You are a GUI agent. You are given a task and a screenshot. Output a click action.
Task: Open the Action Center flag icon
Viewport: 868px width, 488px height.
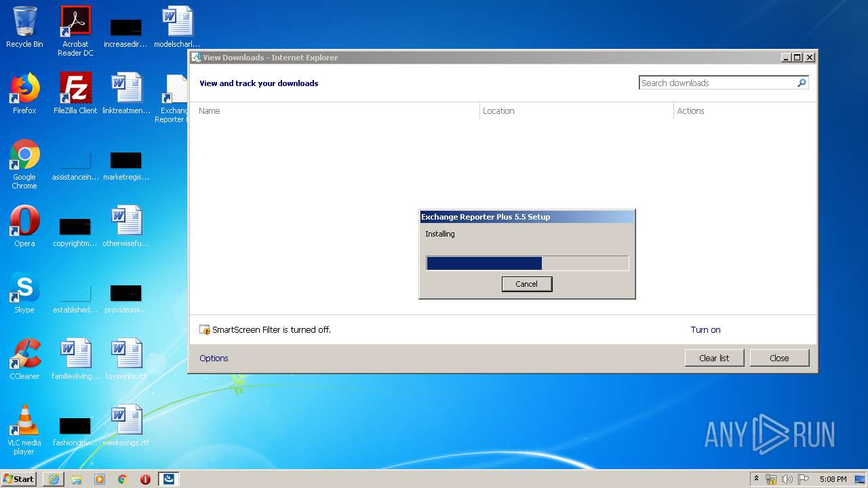click(803, 479)
